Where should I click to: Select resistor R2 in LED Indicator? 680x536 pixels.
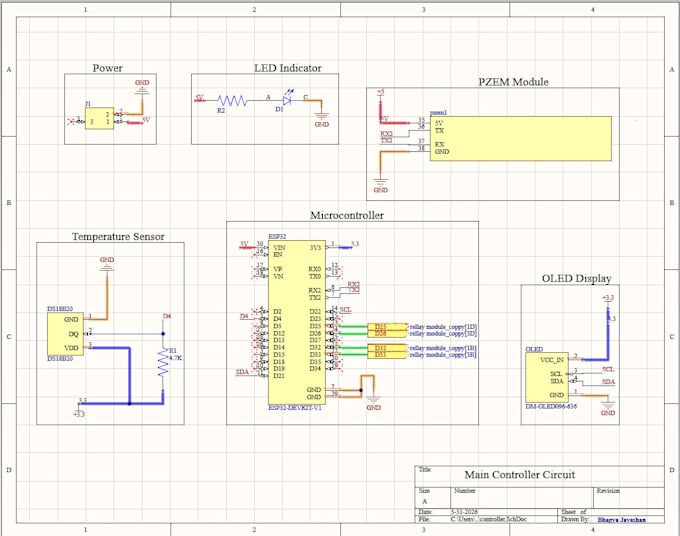(232, 101)
